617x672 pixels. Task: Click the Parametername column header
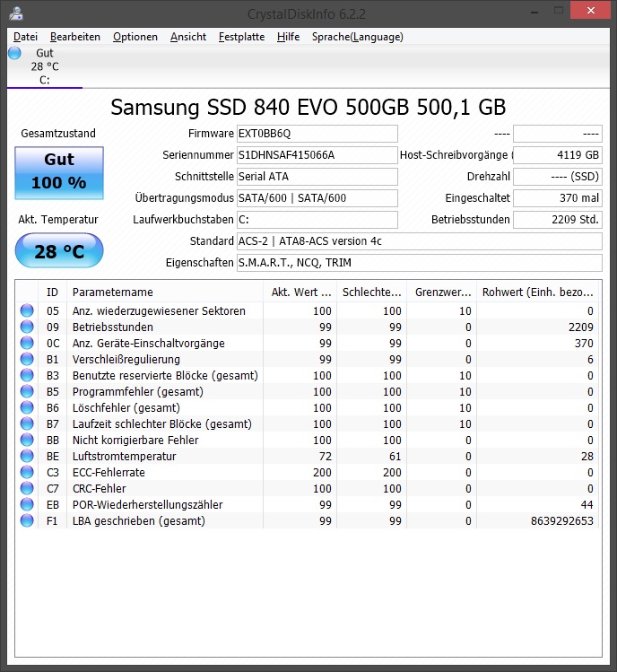165,292
